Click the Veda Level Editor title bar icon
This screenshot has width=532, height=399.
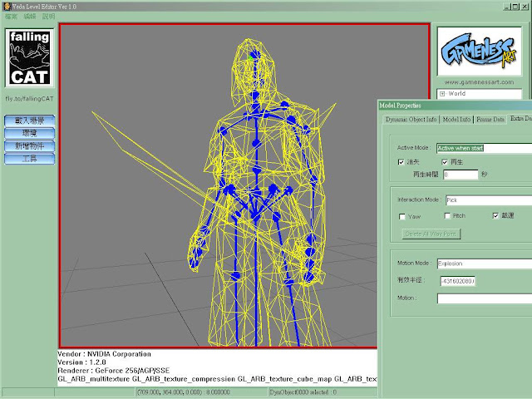point(7,6)
